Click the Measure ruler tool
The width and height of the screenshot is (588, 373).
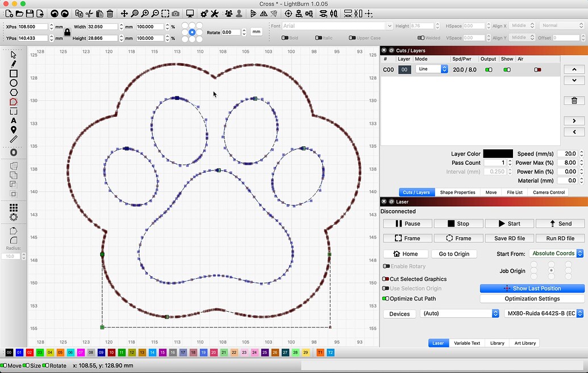14,139
